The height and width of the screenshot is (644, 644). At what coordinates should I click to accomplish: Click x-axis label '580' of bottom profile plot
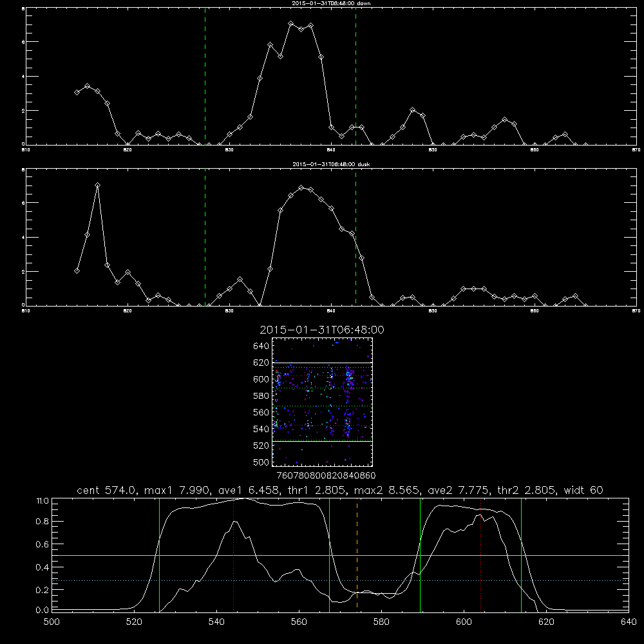point(381,622)
